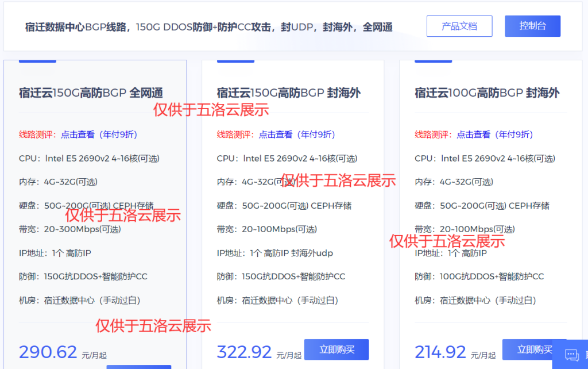Image resolution: width=588 pixels, height=369 pixels.
Task: Click 产品文档 button at top right
Action: pyautogui.click(x=459, y=26)
